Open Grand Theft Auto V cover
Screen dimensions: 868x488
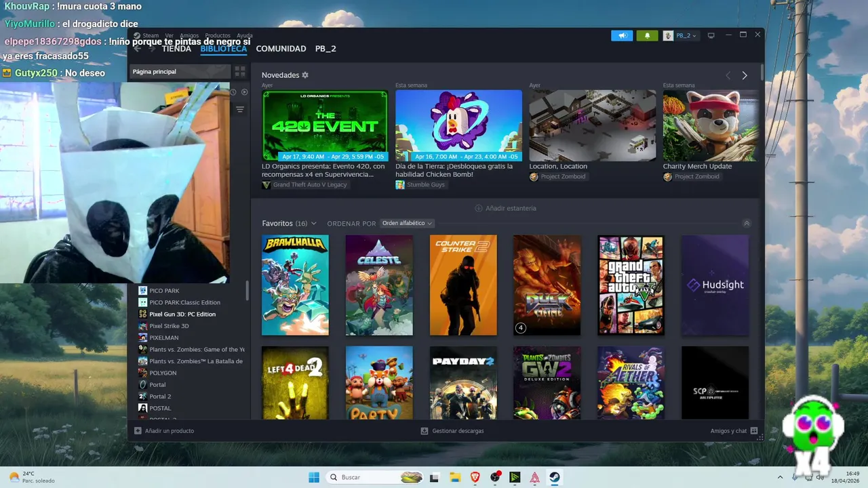pos(631,285)
